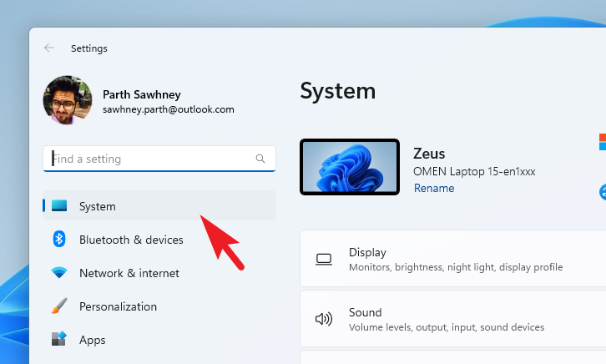The width and height of the screenshot is (606, 364).
Task: Open Display settings card
Action: coord(453,259)
